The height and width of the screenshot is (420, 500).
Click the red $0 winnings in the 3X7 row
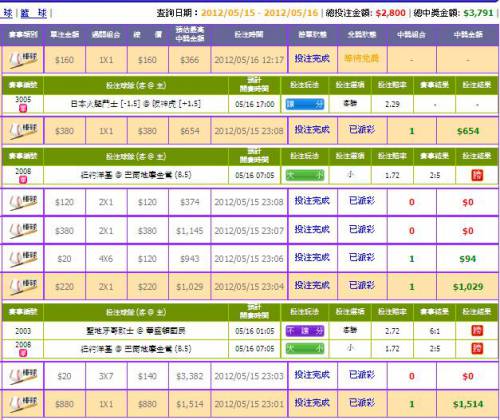468,376
